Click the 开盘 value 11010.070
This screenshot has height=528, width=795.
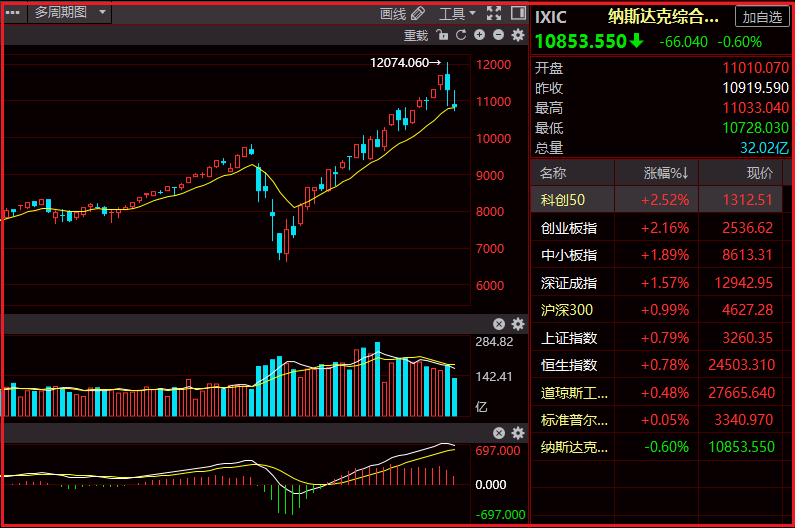click(755, 67)
